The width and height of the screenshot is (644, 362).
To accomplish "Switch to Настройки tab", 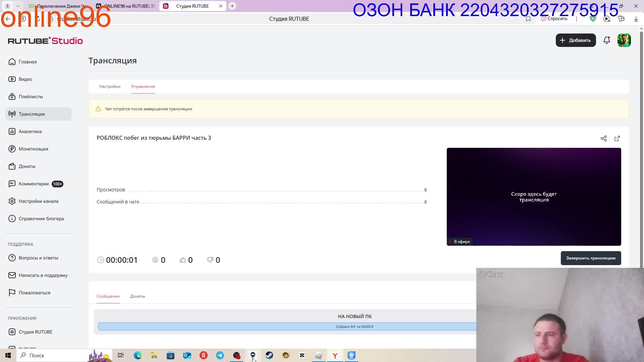I will pyautogui.click(x=110, y=86).
